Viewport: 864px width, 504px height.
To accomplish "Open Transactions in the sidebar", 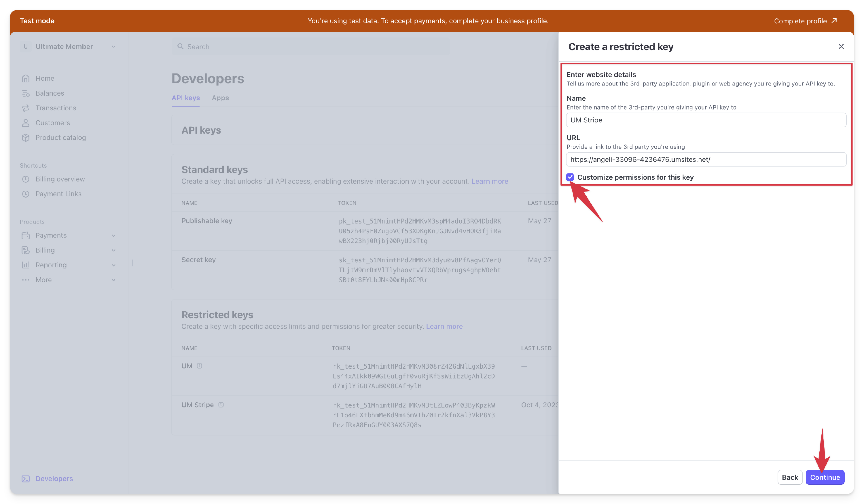I will [56, 108].
